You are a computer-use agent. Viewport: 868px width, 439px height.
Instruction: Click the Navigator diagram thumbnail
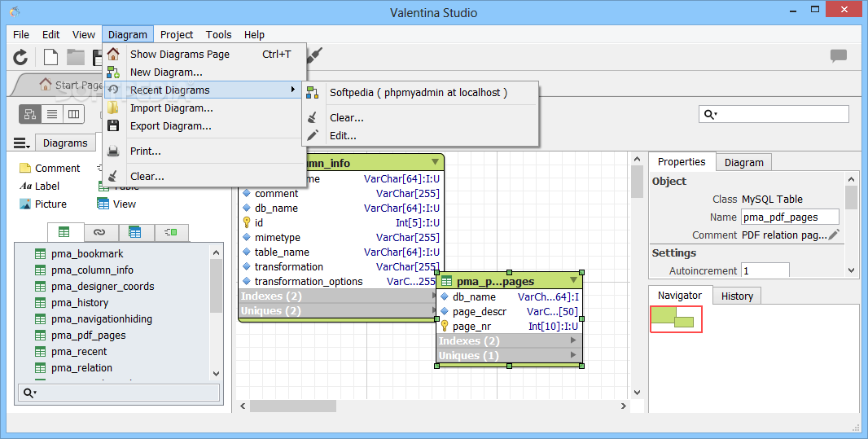click(x=676, y=319)
